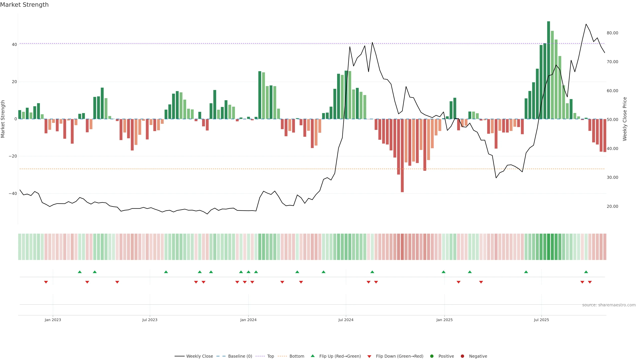Click the green Positive circle in legend
This screenshot has width=644, height=362.
(432, 356)
